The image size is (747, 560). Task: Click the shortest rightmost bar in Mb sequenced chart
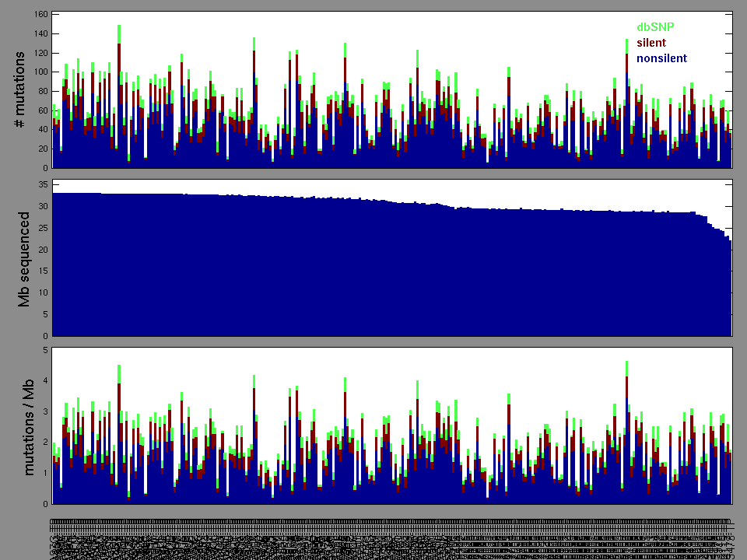pyautogui.click(x=730, y=289)
